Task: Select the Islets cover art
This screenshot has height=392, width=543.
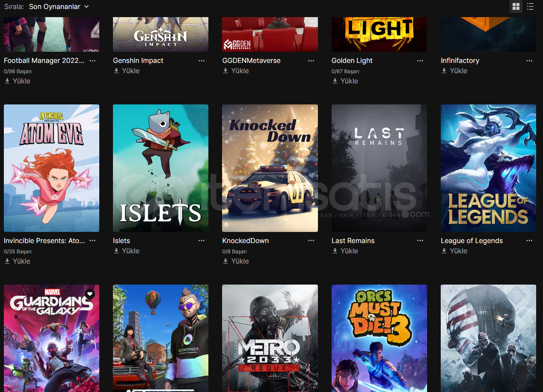Action: 160,168
